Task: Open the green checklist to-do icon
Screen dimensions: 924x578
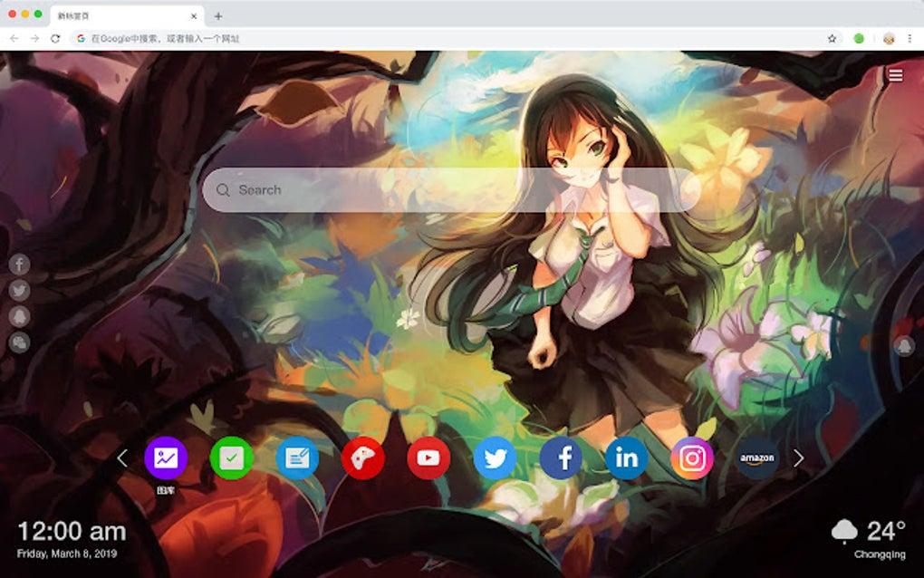Action: (232, 458)
